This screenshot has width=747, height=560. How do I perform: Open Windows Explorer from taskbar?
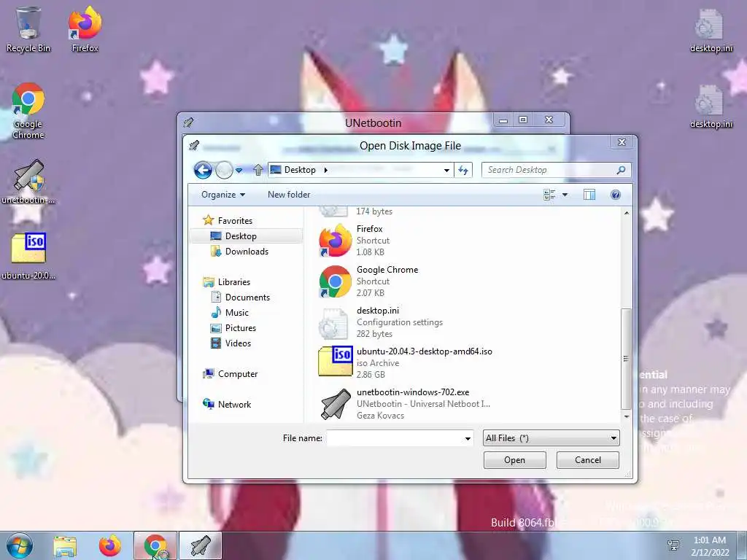pyautogui.click(x=65, y=546)
